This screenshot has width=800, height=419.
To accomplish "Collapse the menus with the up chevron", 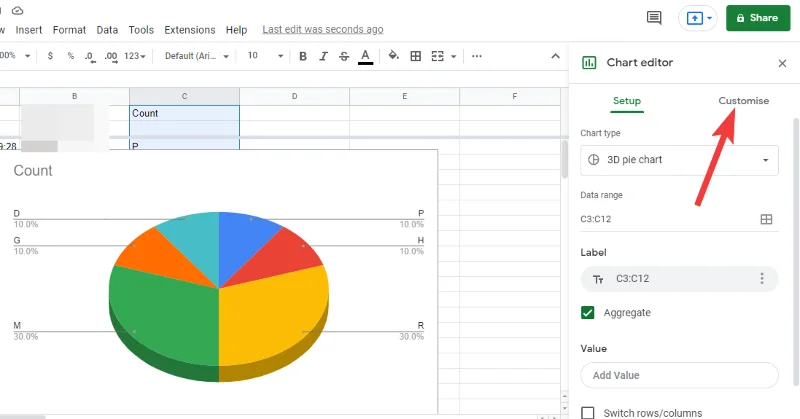I will tap(556, 56).
